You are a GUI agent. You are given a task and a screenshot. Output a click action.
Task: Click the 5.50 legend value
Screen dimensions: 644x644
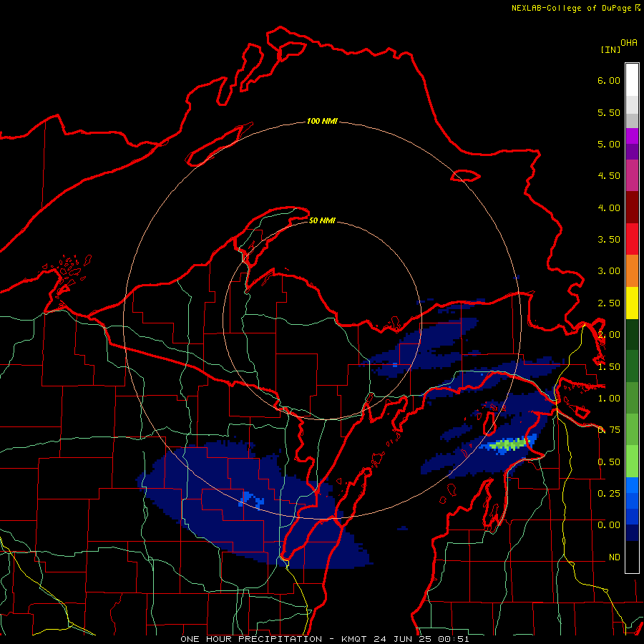609,112
